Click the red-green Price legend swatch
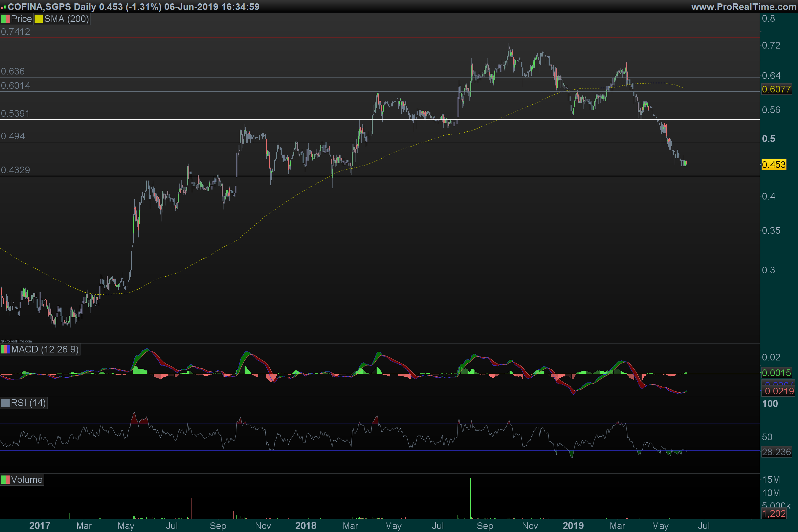This screenshot has height=532, width=798. click(x=5, y=19)
